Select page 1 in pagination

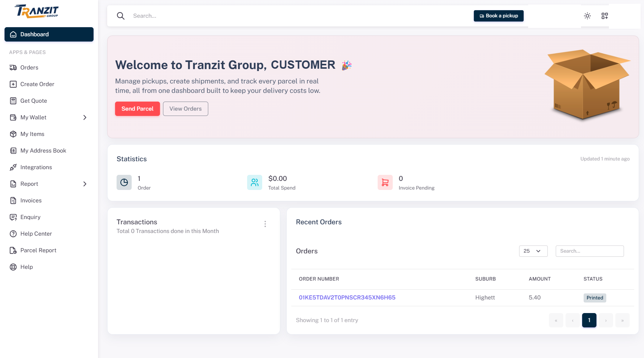[589, 320]
